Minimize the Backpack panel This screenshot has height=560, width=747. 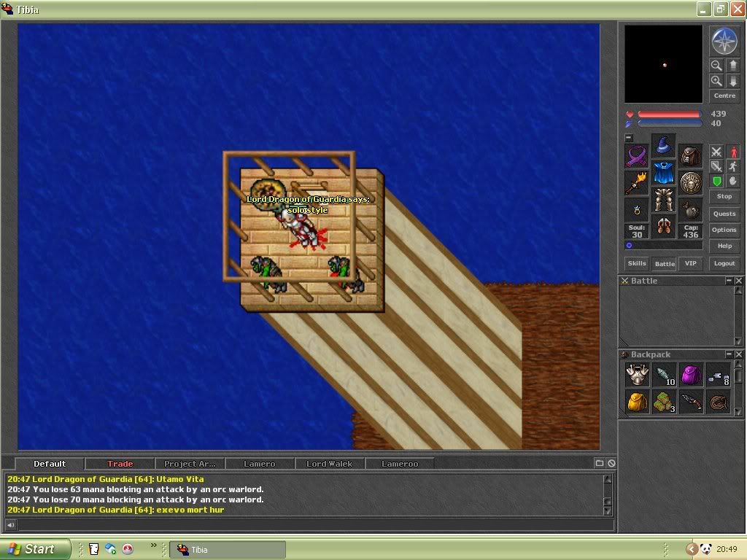[x=729, y=354]
